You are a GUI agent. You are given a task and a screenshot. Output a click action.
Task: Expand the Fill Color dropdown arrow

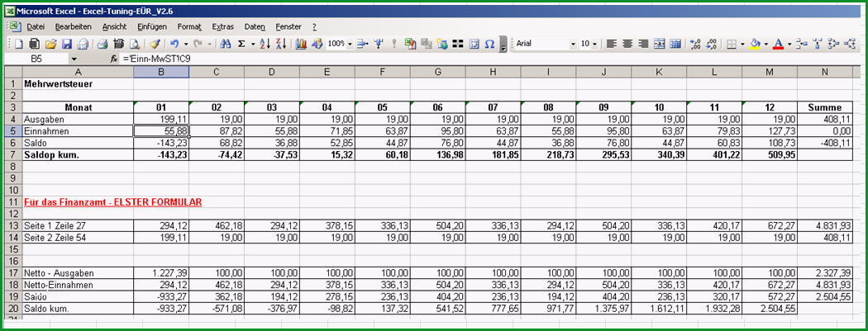(766, 45)
